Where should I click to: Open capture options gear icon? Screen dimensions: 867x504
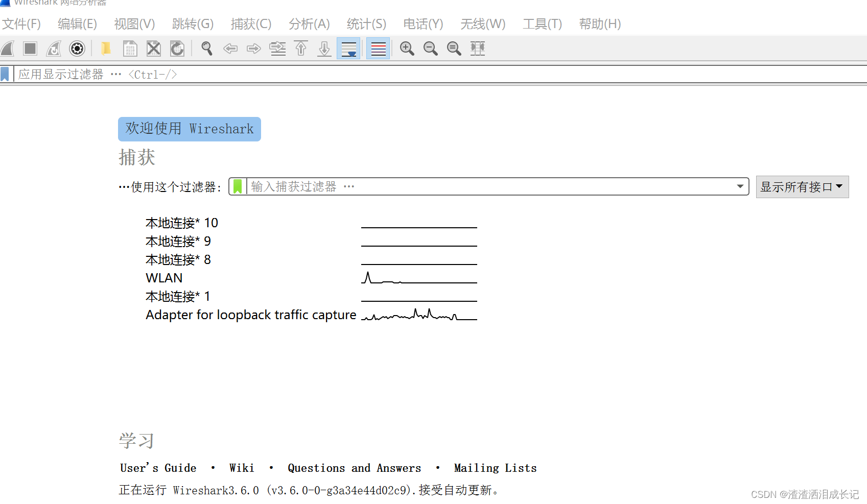[x=77, y=49]
